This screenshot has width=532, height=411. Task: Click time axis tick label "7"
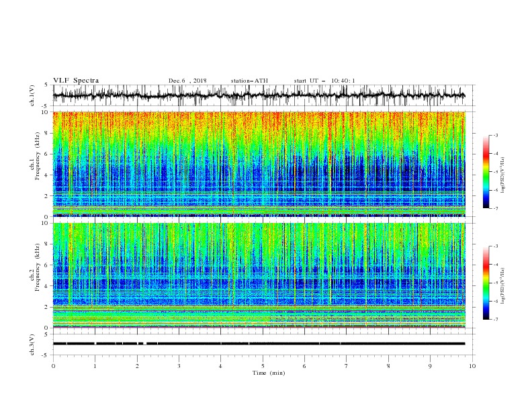coord(347,366)
